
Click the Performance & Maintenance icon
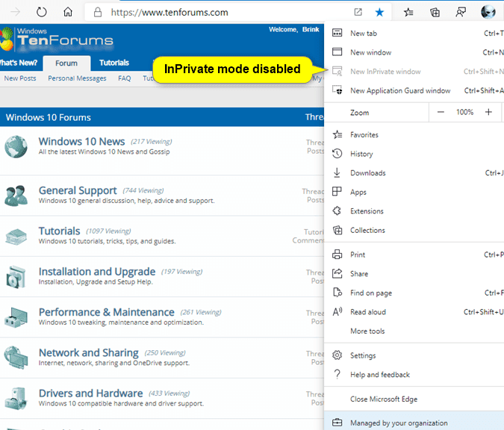[x=16, y=317]
